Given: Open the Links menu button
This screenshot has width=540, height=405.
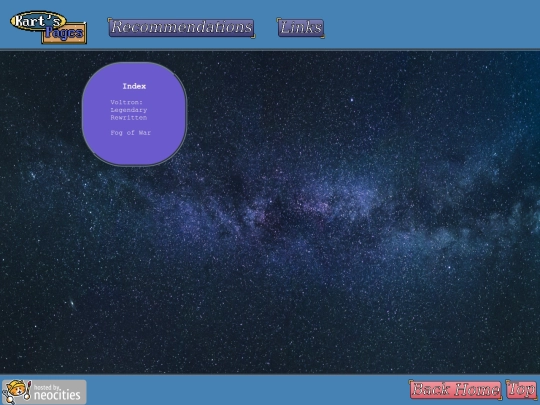Looking at the screenshot, I should (301, 28).
